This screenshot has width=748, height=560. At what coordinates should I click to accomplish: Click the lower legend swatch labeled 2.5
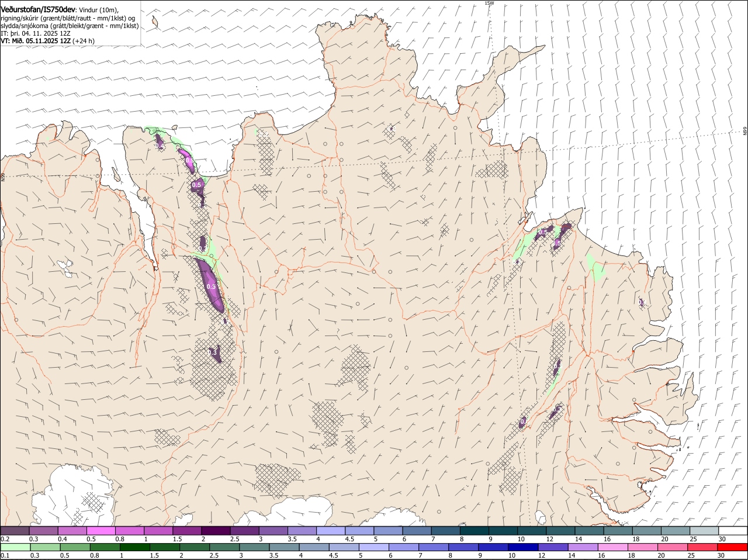click(x=224, y=548)
